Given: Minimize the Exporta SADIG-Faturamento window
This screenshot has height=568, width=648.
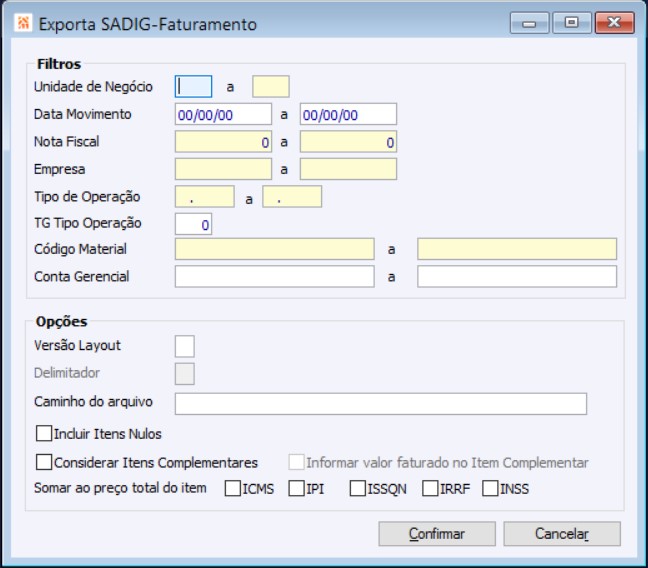Looking at the screenshot, I should (529, 23).
